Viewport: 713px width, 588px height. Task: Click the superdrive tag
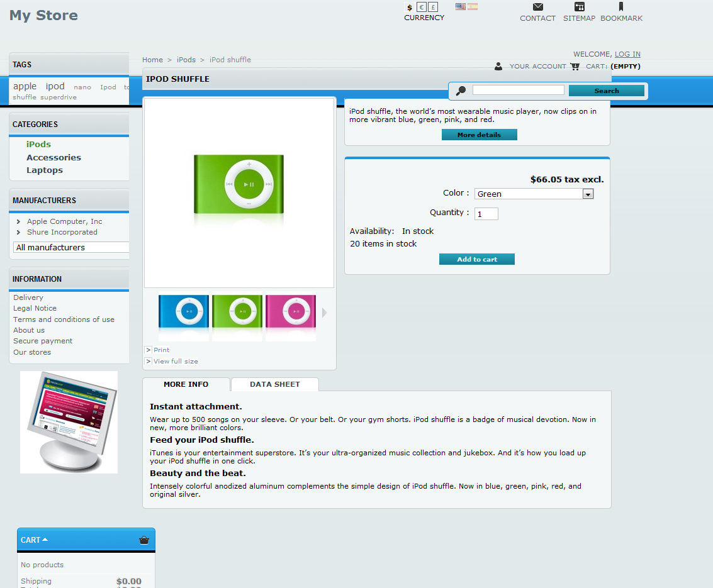coord(58,97)
